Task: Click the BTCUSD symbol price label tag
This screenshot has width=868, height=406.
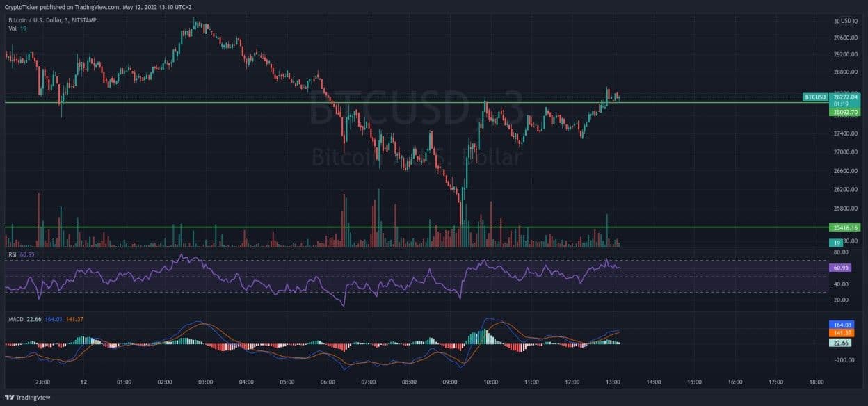Action: (815, 97)
